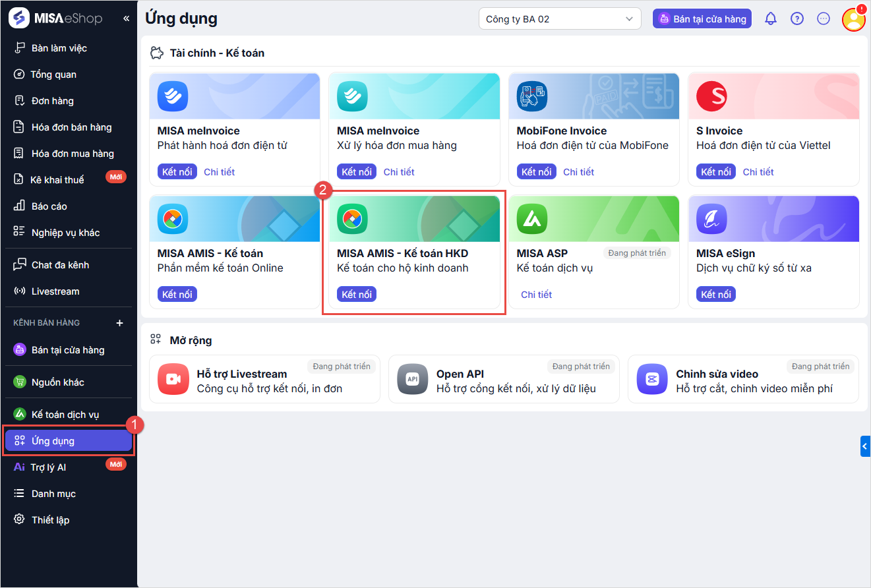This screenshot has width=871, height=588.
Task: Open the Open API extension card
Action: pos(504,380)
